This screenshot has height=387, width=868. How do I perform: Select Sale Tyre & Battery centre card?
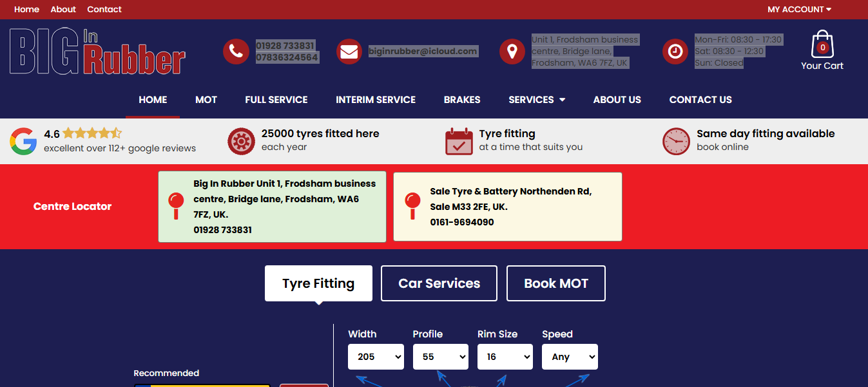tap(508, 207)
